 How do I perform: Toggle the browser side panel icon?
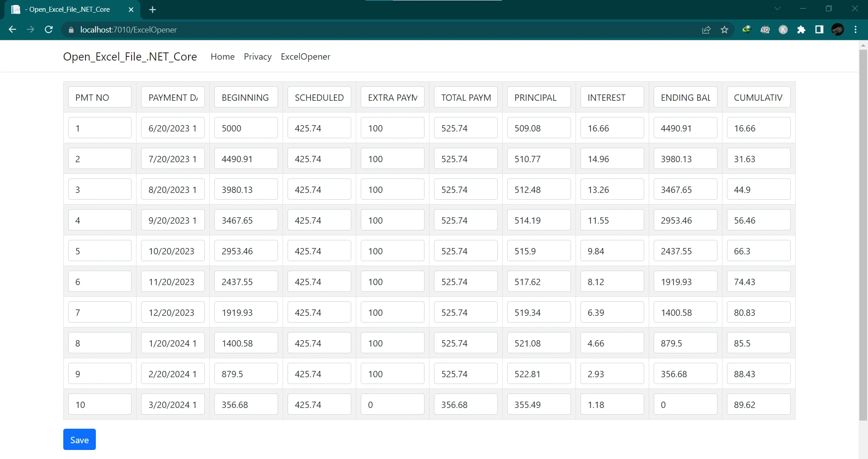point(819,30)
